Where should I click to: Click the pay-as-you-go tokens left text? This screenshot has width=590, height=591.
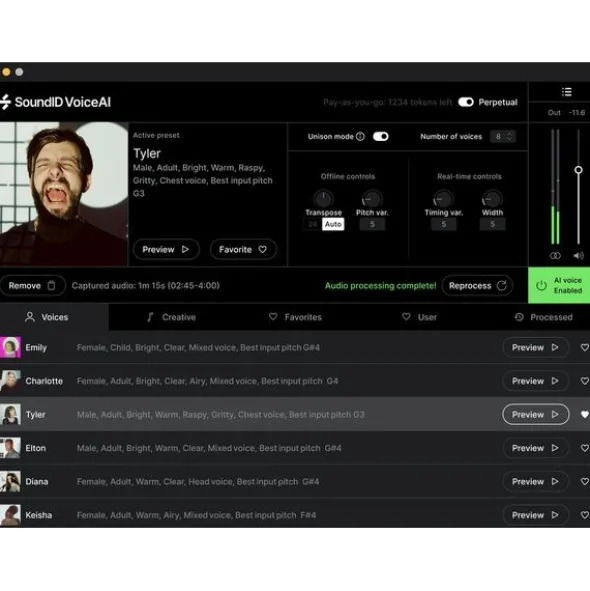tap(388, 102)
